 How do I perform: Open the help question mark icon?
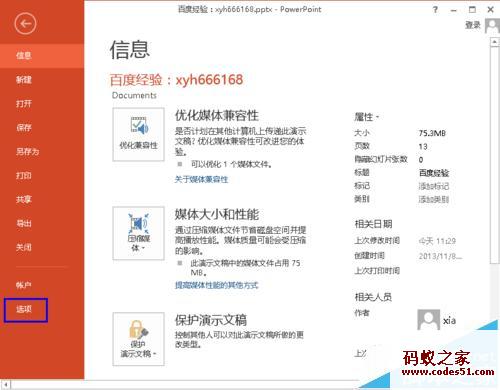[x=435, y=10]
